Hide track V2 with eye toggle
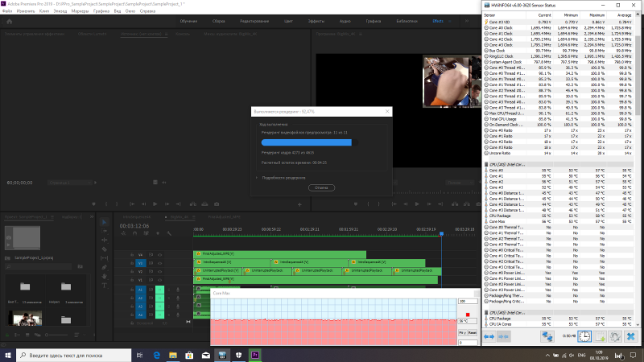The width and height of the screenshot is (644, 362). (159, 271)
